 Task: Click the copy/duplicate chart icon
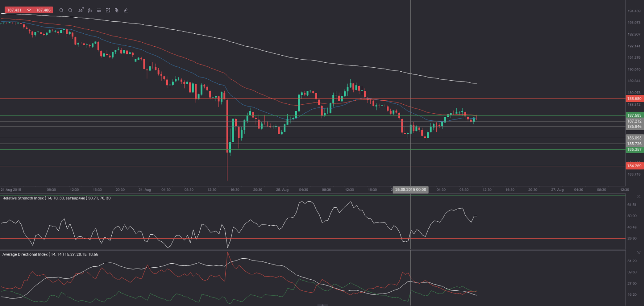pos(117,10)
